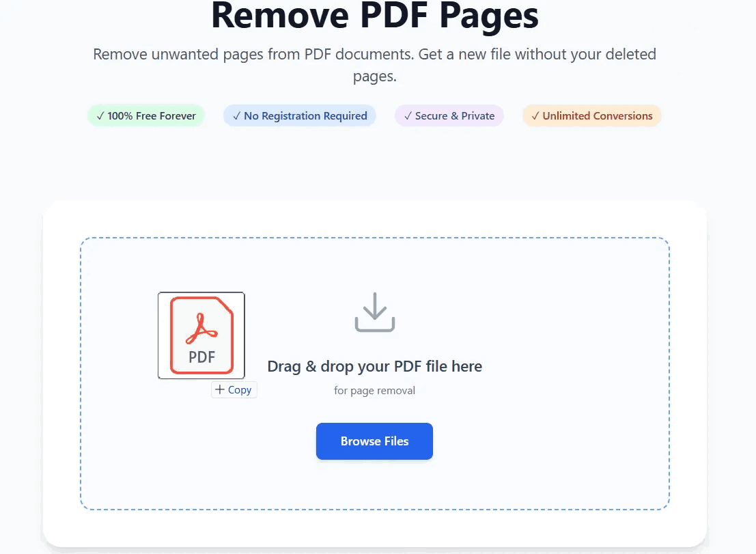Image resolution: width=756 pixels, height=554 pixels.
Task: Click the Copy button under the PDF preview
Action: pos(234,389)
